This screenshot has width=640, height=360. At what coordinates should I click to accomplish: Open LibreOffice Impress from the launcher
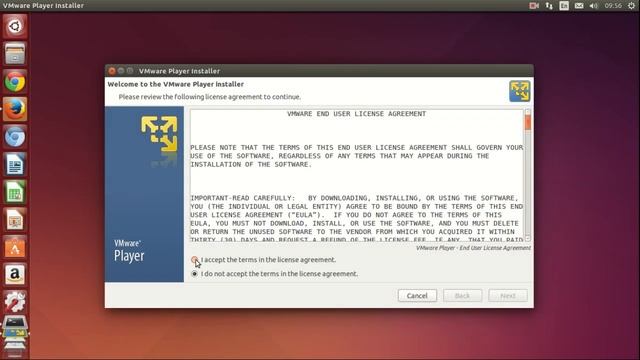click(15, 220)
